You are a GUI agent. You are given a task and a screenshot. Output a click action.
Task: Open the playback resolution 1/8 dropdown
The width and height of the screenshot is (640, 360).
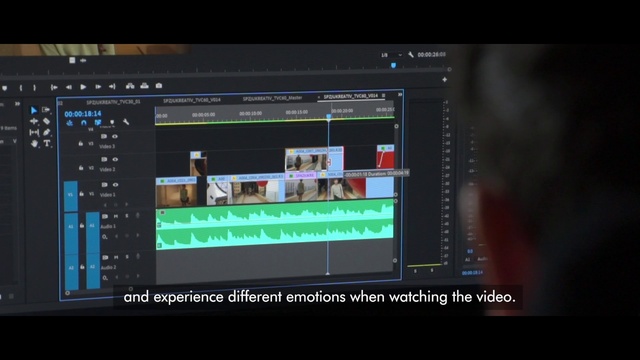pos(391,55)
